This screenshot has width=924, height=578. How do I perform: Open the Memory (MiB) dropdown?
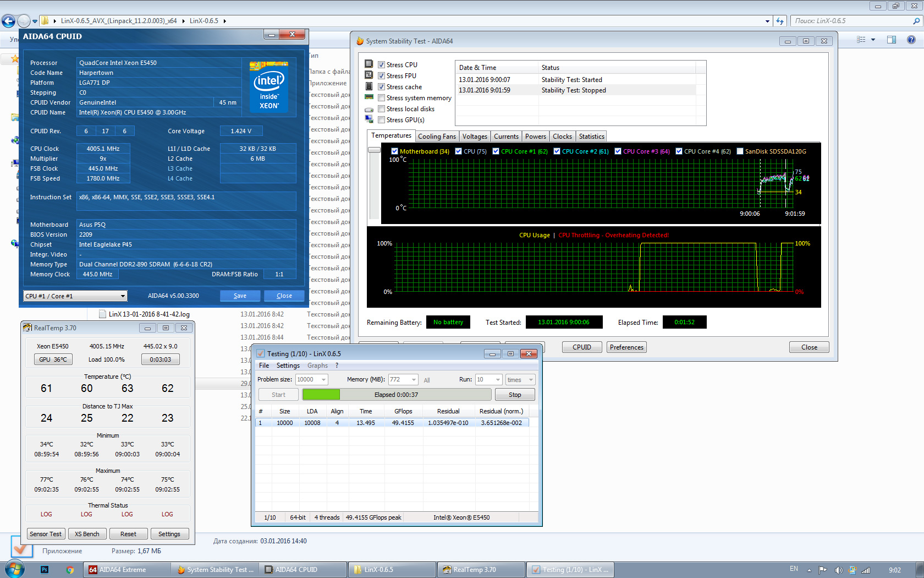tap(413, 380)
